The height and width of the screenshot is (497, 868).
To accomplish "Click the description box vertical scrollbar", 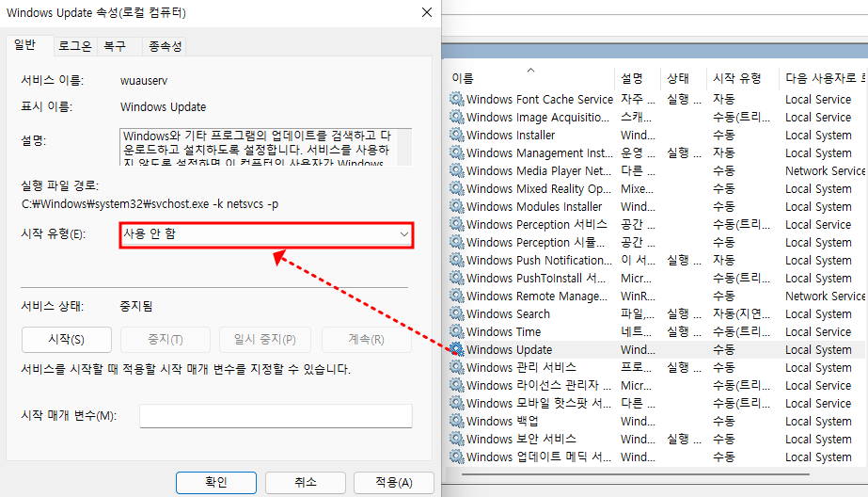I will pos(404,147).
